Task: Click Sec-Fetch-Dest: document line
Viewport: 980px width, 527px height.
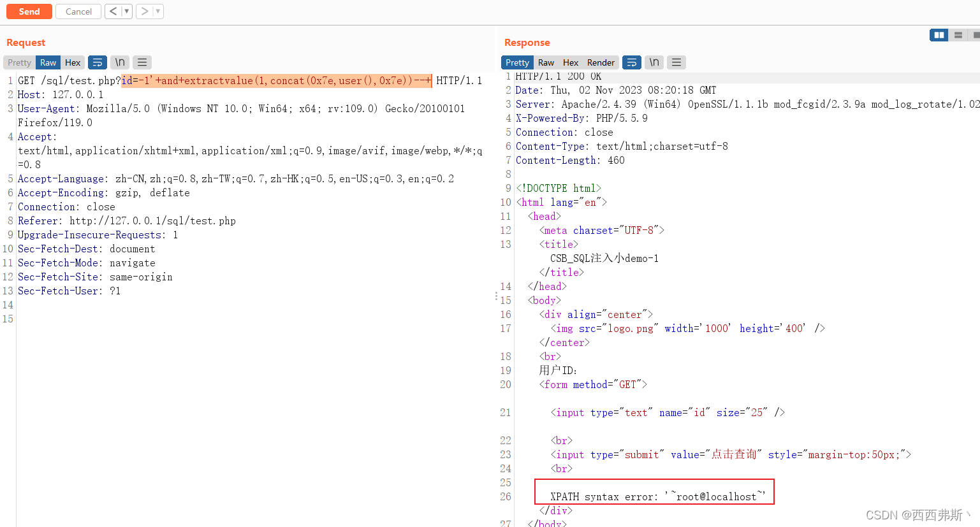Action: pyautogui.click(x=87, y=249)
